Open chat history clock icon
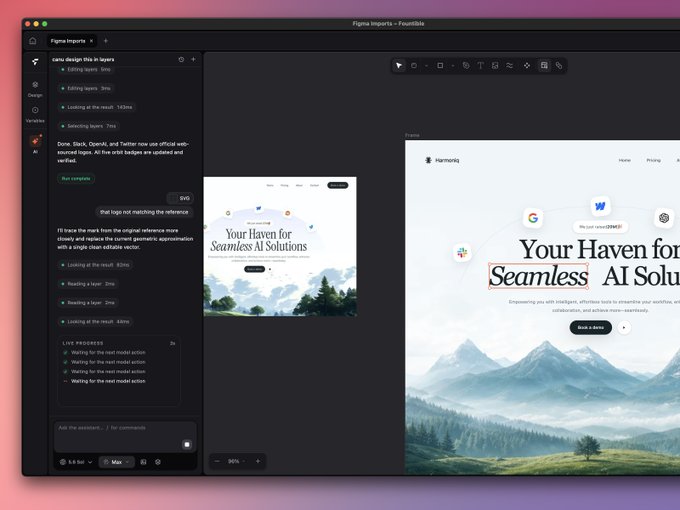This screenshot has width=680, height=510. coord(181,59)
